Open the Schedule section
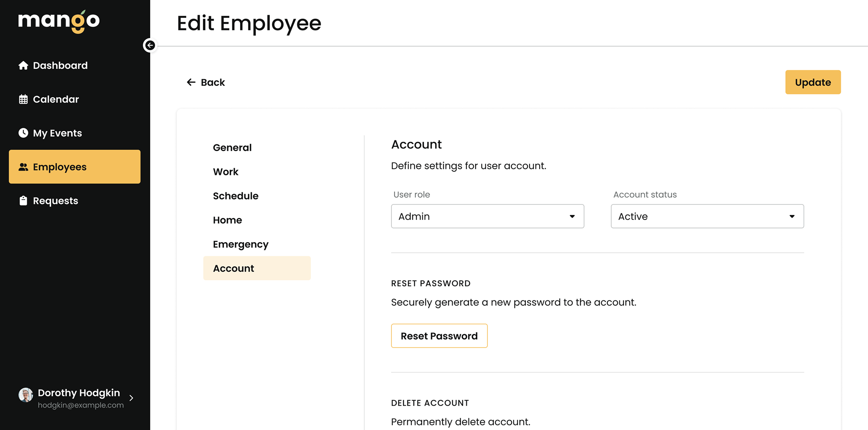The width and height of the screenshot is (868, 430). [236, 196]
